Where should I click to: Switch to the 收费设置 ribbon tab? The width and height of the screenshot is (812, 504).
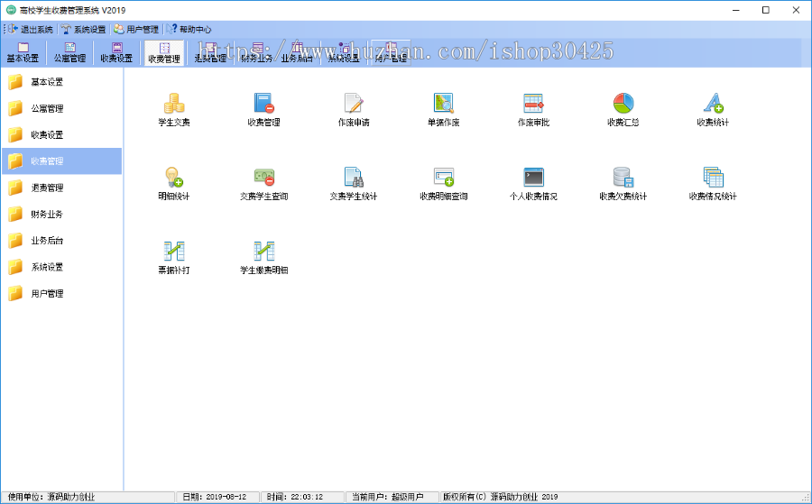[116, 53]
